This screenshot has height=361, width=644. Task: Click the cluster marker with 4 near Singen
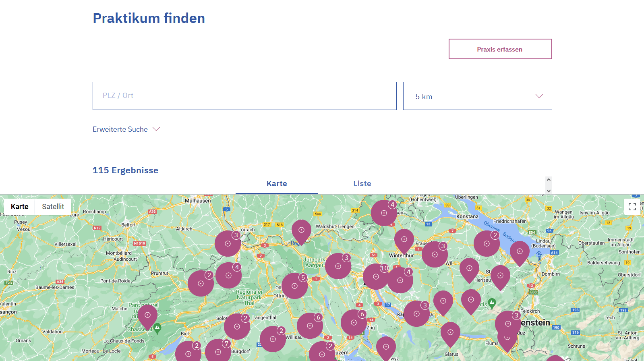tap(384, 213)
